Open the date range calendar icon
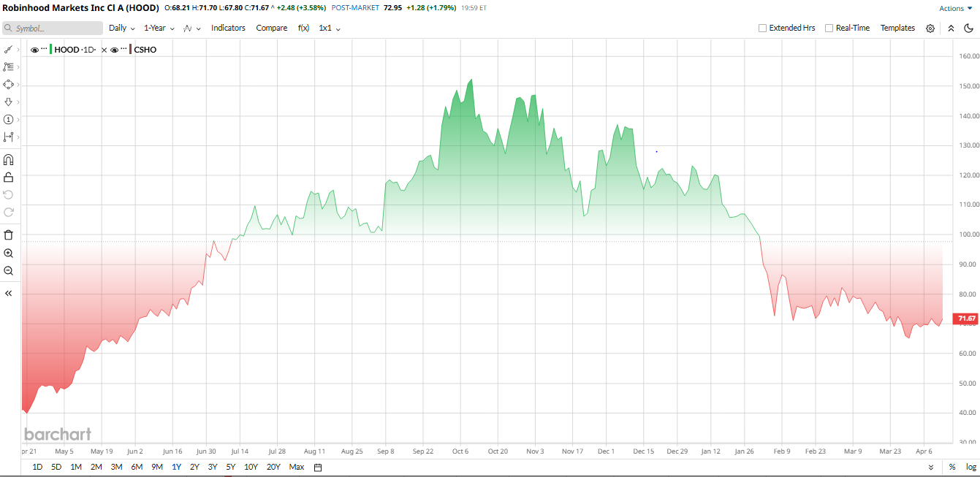This screenshot has width=980, height=477. pos(318,468)
